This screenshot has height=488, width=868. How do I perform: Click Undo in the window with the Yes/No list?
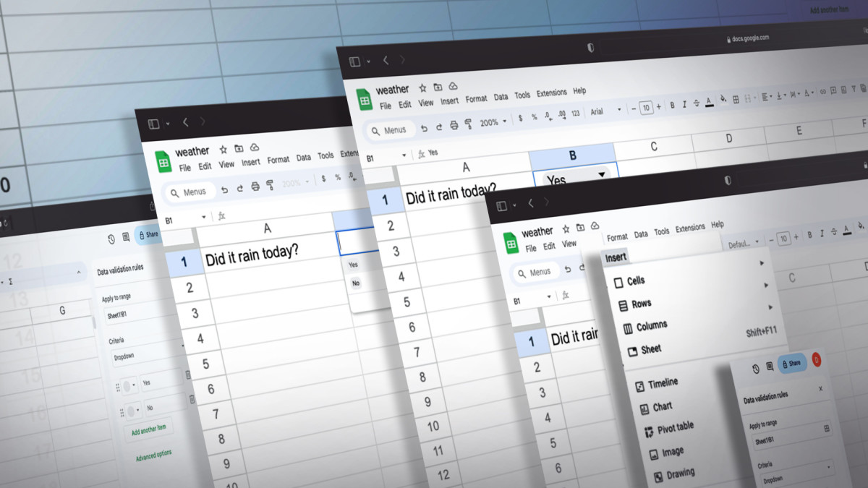tap(225, 189)
